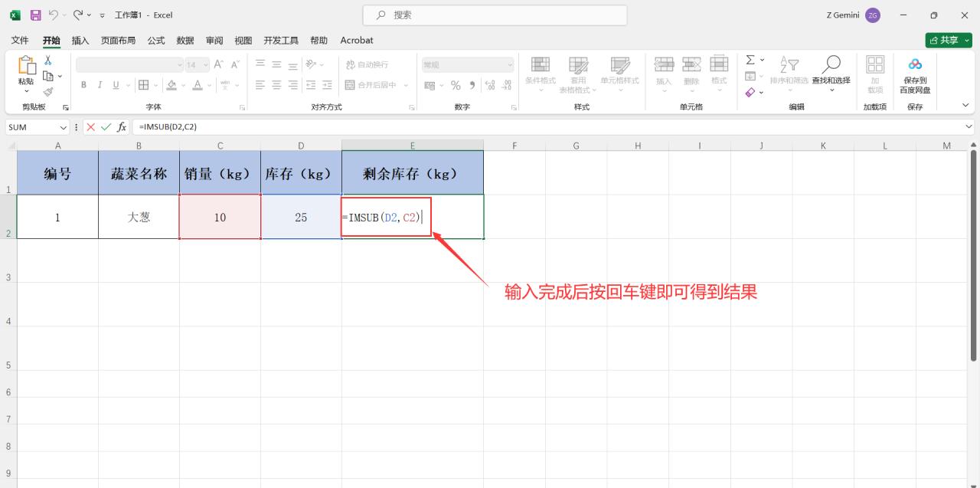Open Customize Quick Access Toolbar dropdown
Viewport: 980px width, 488px height.
click(x=102, y=15)
